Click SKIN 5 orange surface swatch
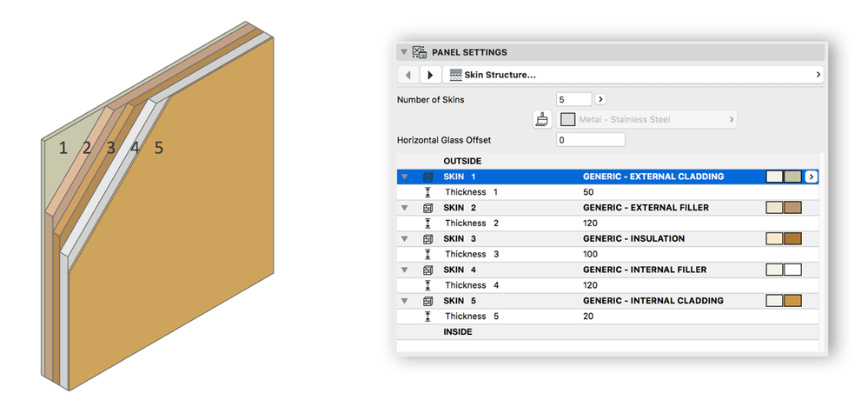 [792, 301]
